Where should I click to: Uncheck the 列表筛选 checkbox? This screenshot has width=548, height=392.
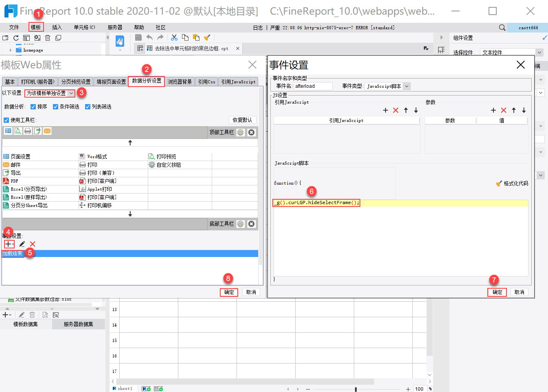[x=88, y=107]
